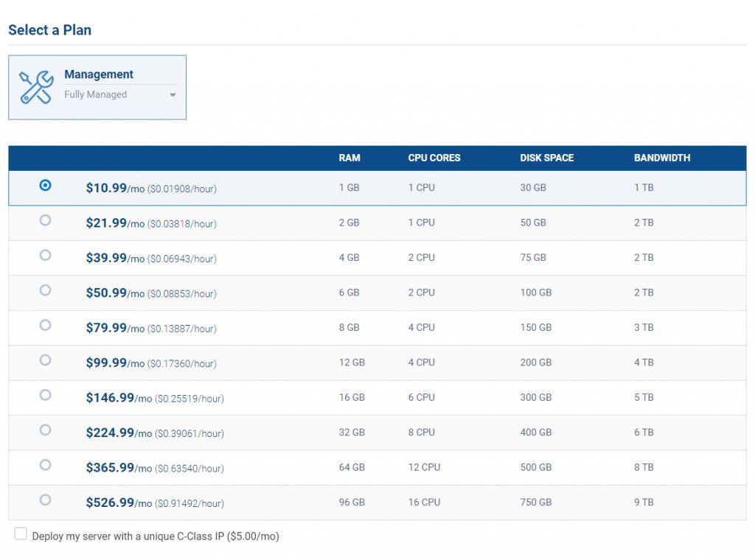Image resolution: width=755 pixels, height=560 pixels.
Task: Click the $39.99/mo price text
Action: tap(115, 258)
